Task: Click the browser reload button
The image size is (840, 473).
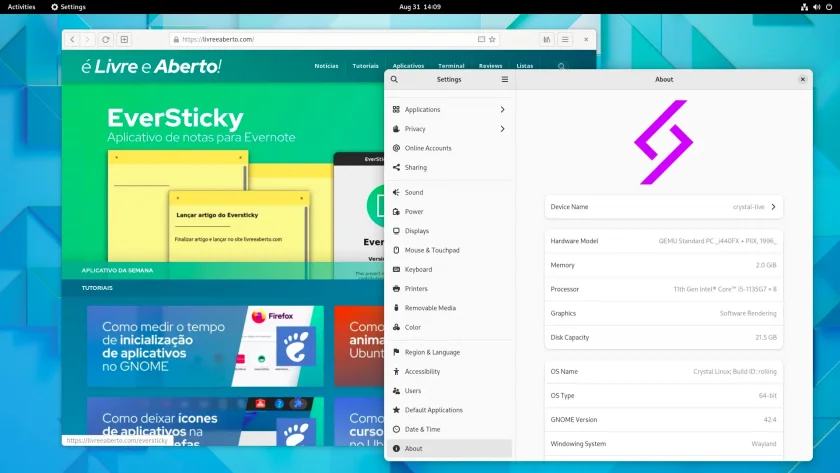Action: 106,39
